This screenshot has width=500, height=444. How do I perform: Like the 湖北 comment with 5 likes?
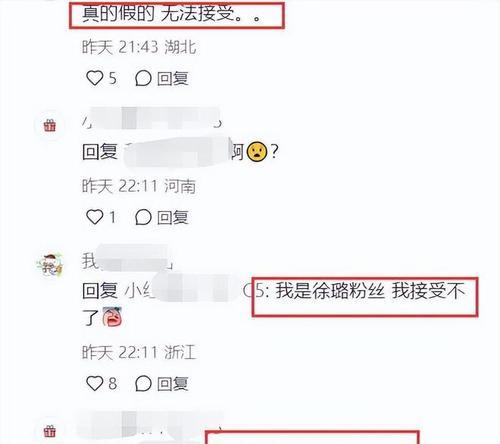tap(95, 78)
